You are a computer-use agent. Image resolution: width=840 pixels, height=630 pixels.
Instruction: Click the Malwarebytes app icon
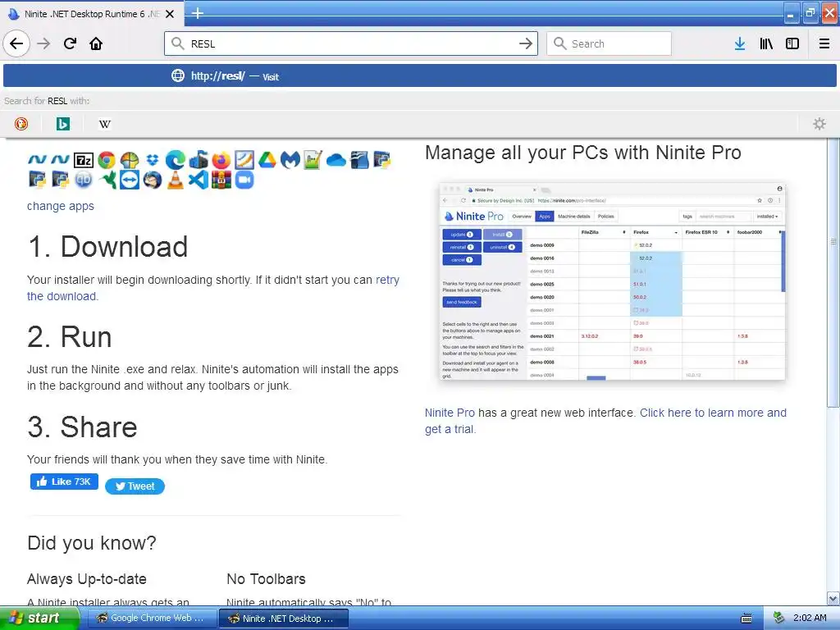tap(290, 160)
